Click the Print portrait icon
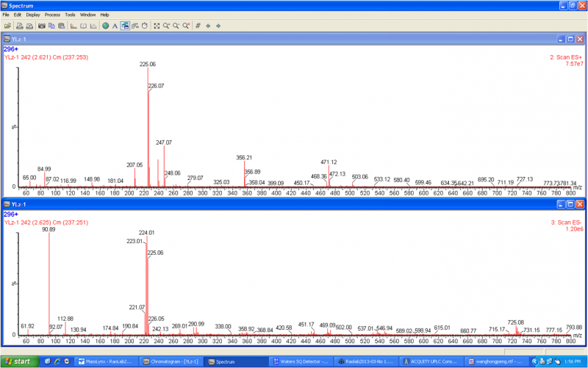The image size is (588, 368). point(20,26)
